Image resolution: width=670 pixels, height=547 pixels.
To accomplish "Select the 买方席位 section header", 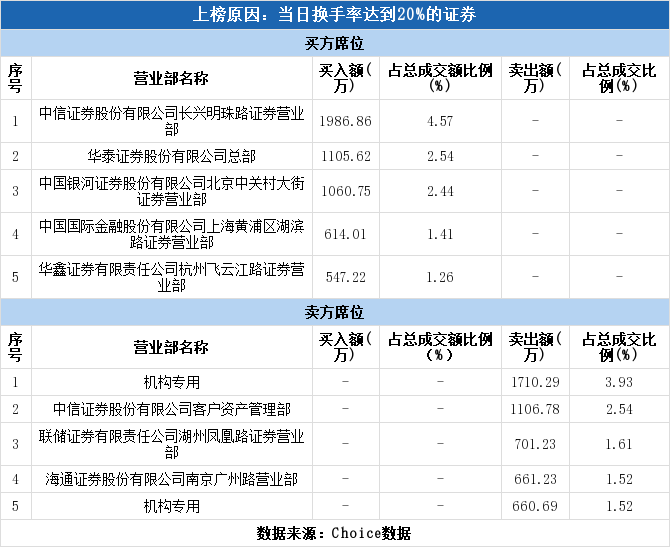I will pos(334,43).
